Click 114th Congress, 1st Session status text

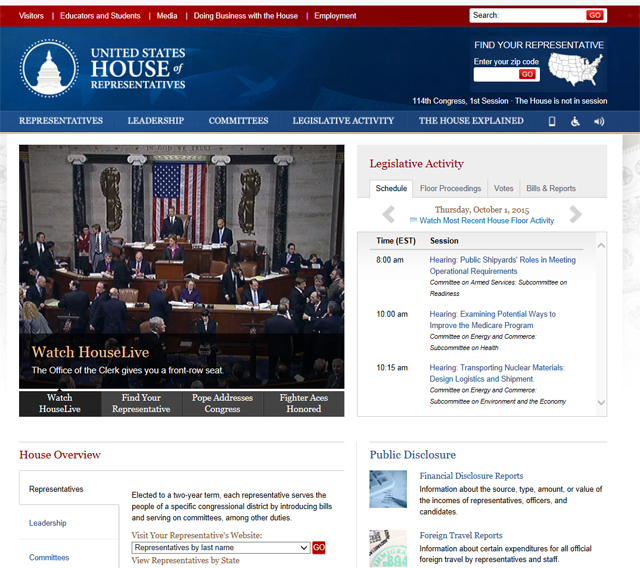coord(460,101)
